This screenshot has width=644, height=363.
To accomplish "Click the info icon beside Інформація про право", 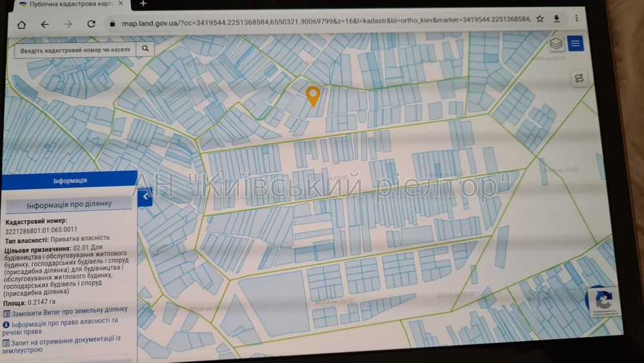I will coord(6,325).
